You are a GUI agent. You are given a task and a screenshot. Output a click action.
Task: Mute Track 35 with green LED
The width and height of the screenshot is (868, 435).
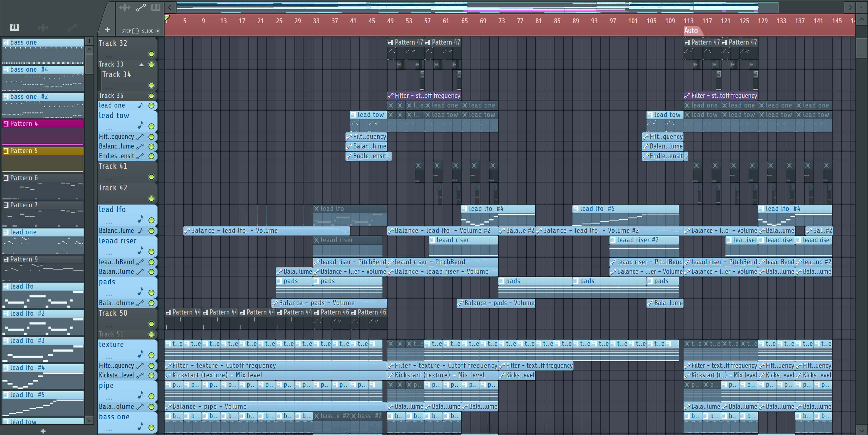(x=151, y=96)
